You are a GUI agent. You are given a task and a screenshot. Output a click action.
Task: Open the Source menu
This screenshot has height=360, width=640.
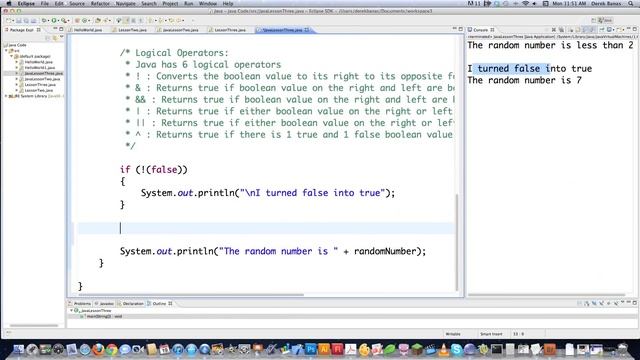[x=76, y=3]
